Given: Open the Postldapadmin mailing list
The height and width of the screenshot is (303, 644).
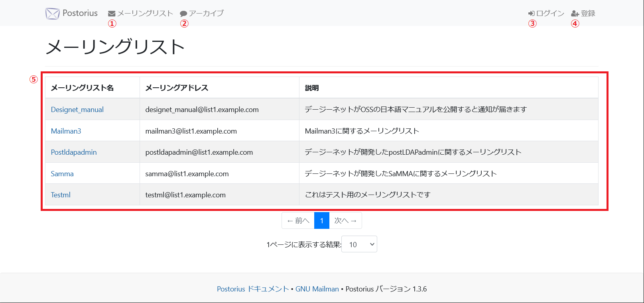Looking at the screenshot, I should point(74,152).
